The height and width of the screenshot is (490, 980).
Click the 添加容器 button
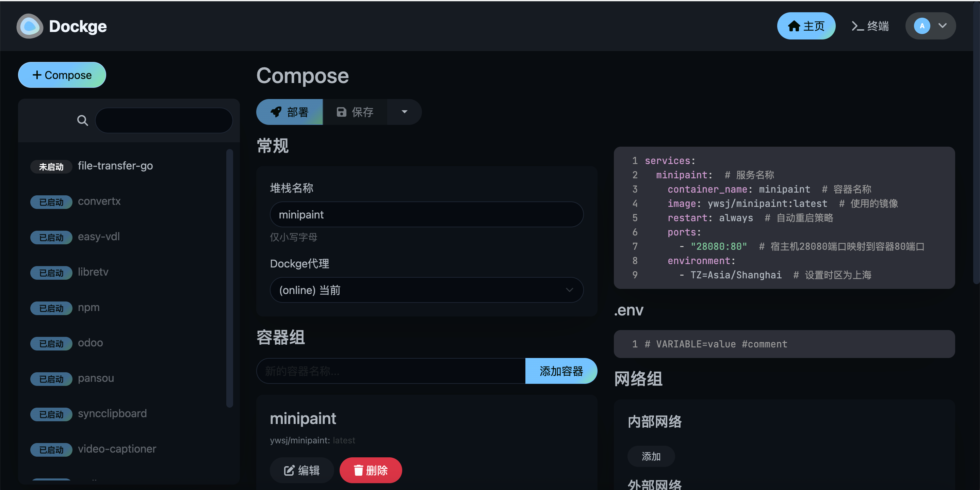561,371
